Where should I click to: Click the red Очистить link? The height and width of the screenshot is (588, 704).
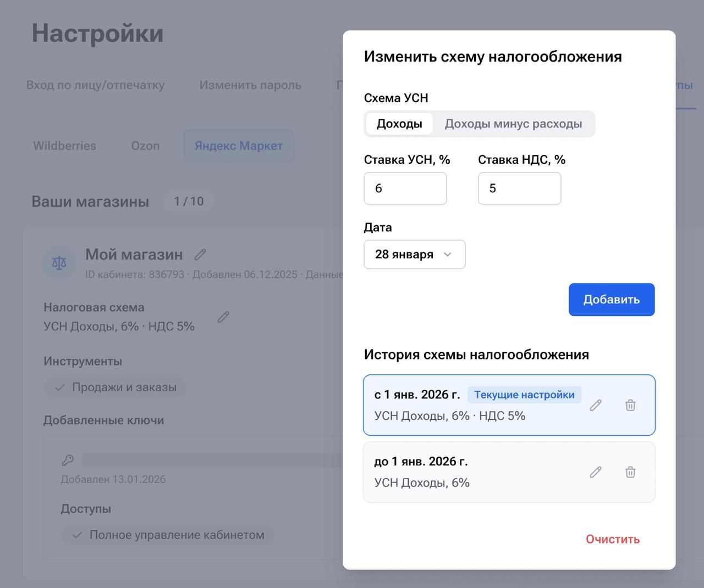tap(612, 539)
